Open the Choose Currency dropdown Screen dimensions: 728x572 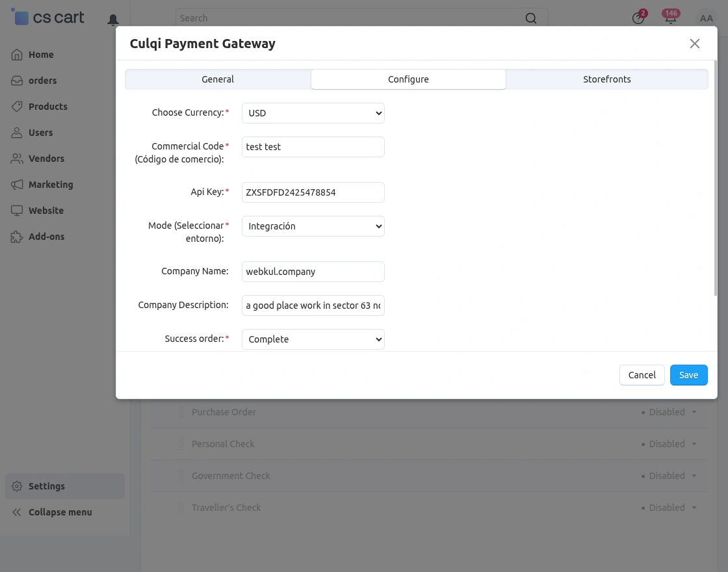click(x=313, y=113)
